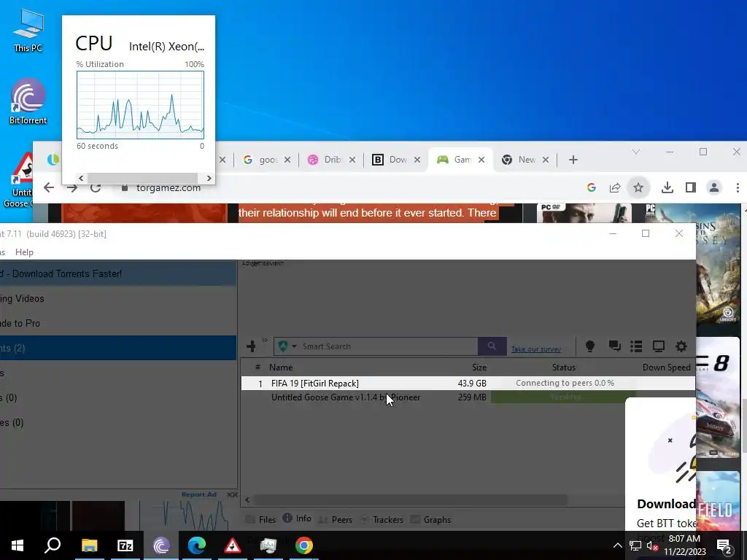This screenshot has height=560, width=747.
Task: Toggle Chrome side panel icon
Action: (690, 187)
